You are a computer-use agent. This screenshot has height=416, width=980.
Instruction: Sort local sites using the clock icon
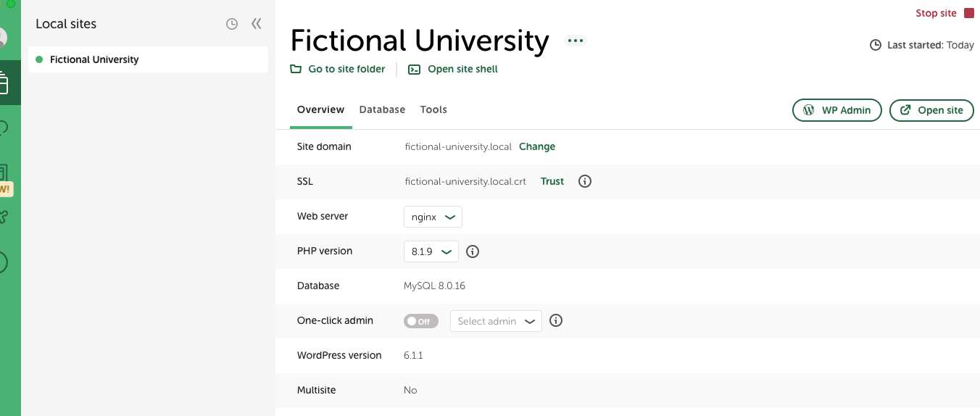point(232,24)
